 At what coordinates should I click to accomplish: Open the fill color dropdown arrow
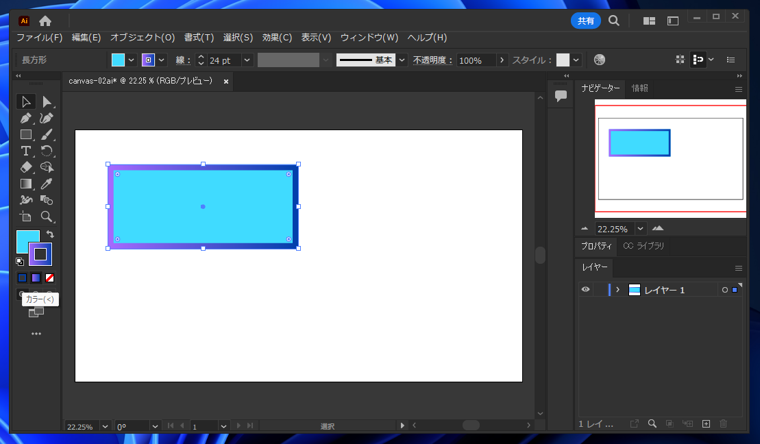(131, 60)
